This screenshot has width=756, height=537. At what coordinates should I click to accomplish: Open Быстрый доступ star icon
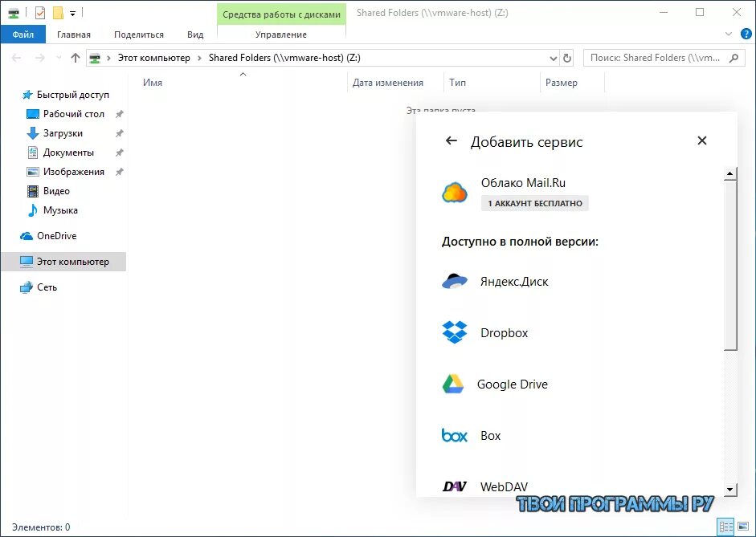tap(27, 95)
